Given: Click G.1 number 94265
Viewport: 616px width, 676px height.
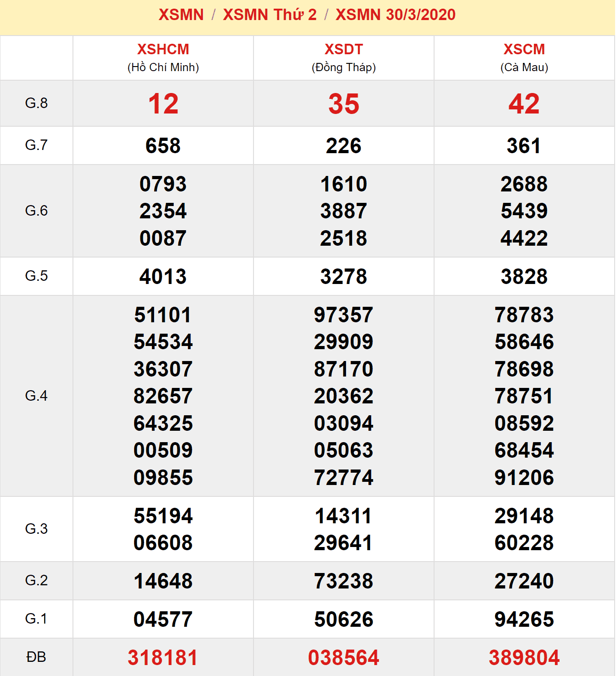Looking at the screenshot, I should (x=524, y=619).
